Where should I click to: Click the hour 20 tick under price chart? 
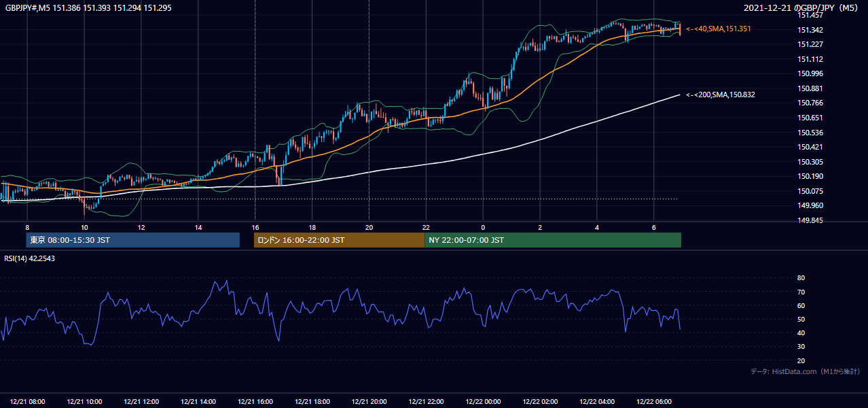pyautogui.click(x=369, y=227)
